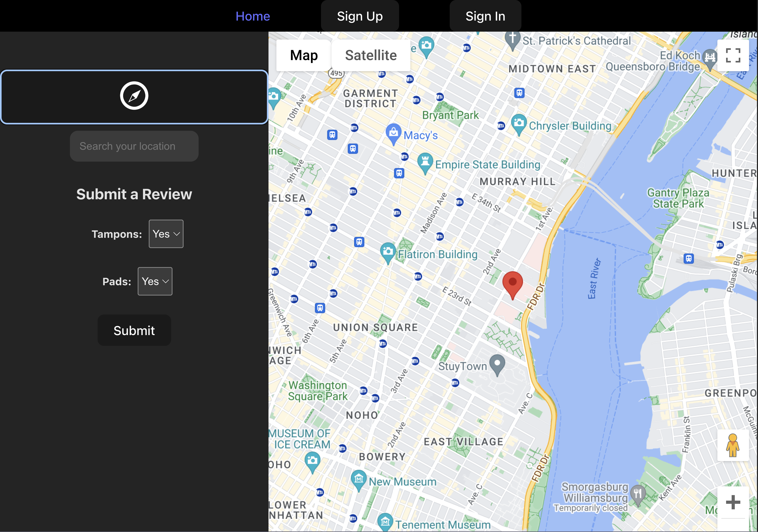Open the Pads dropdown
The image size is (758, 532).
point(155,282)
